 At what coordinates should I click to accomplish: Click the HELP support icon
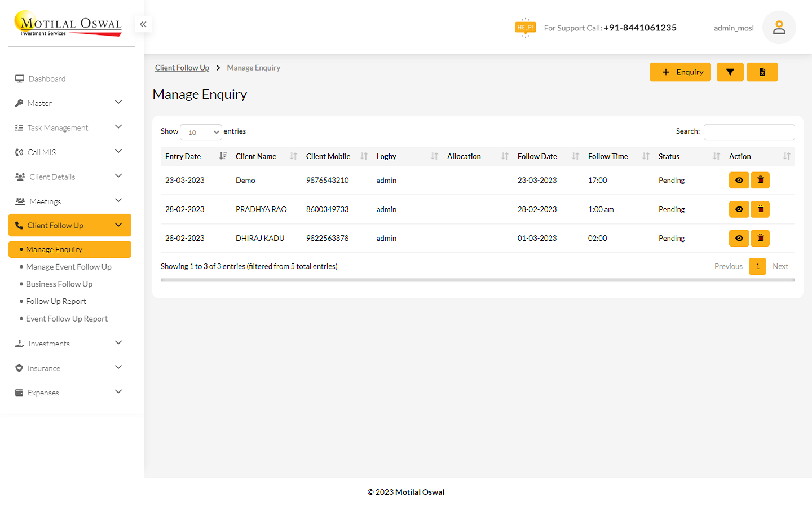tap(525, 28)
